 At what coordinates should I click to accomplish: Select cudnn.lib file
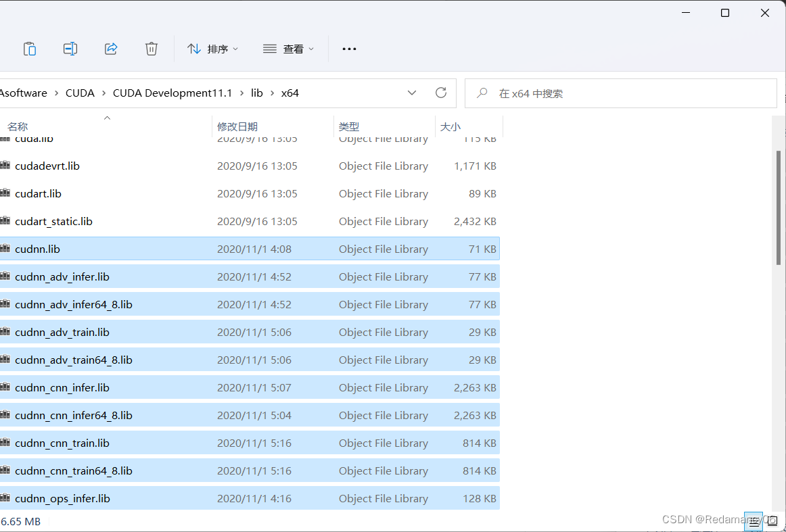tap(250, 249)
